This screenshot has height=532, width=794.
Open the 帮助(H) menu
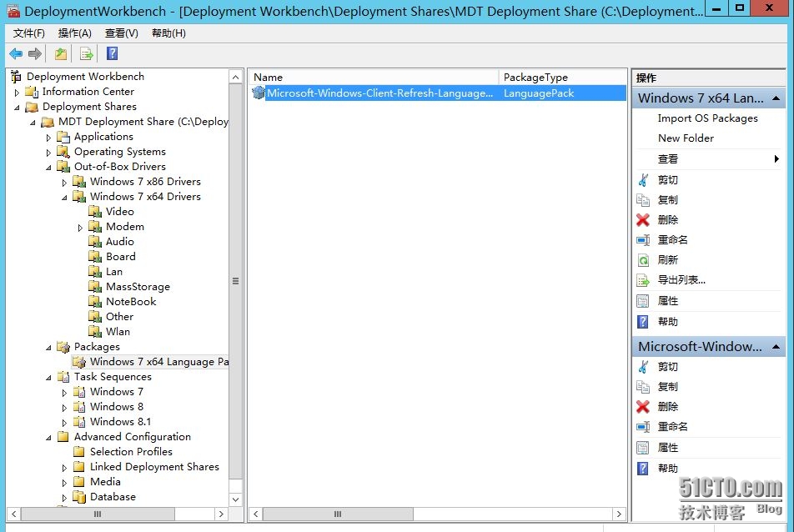[x=168, y=33]
